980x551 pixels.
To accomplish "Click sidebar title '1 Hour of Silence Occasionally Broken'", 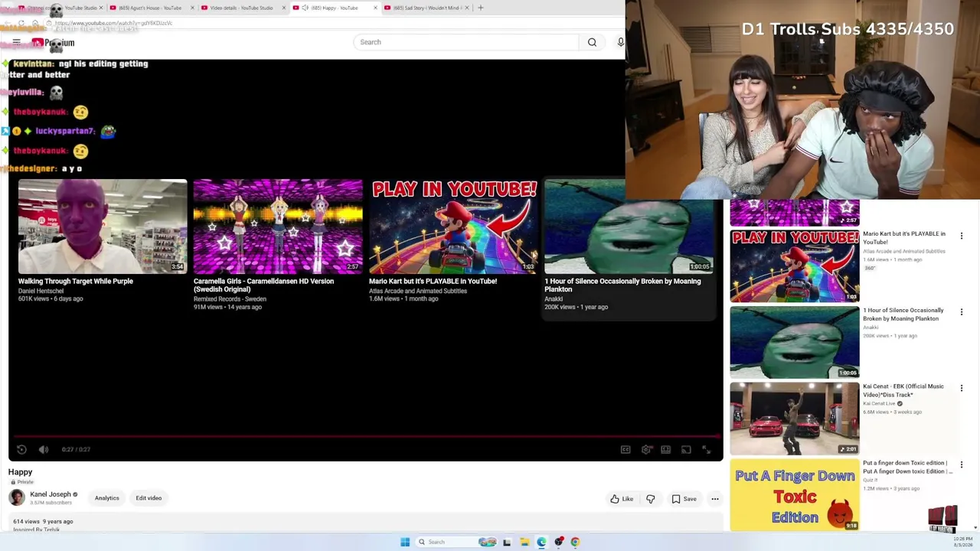I will (x=903, y=314).
